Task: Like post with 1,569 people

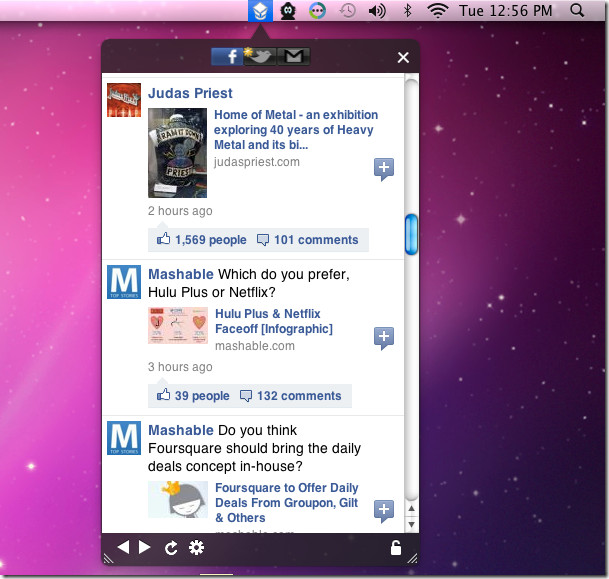Action: (163, 239)
